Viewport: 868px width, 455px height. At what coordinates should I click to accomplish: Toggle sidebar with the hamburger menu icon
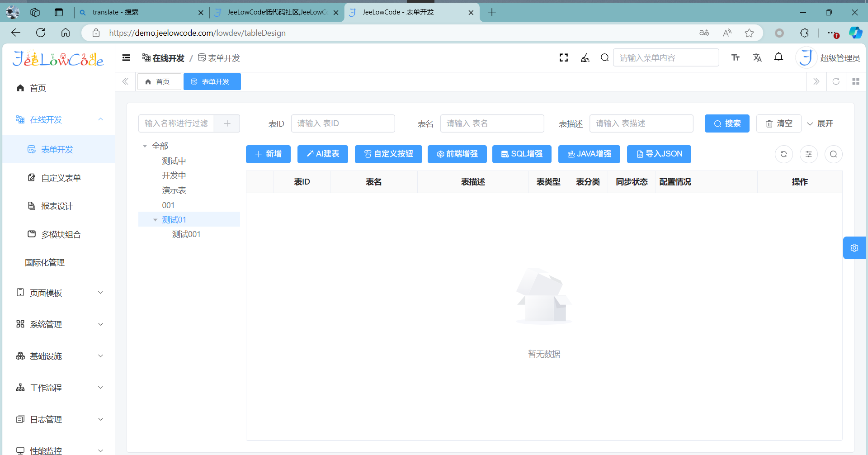[127, 58]
